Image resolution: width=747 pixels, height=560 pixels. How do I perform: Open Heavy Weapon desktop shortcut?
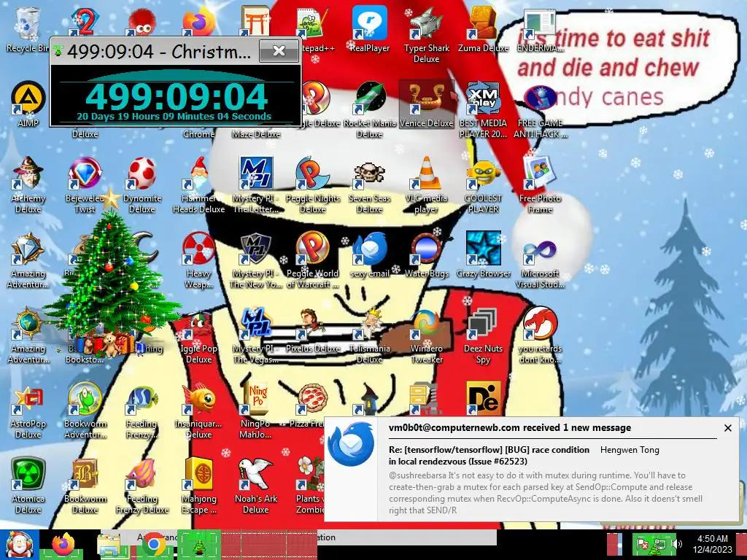pyautogui.click(x=198, y=260)
